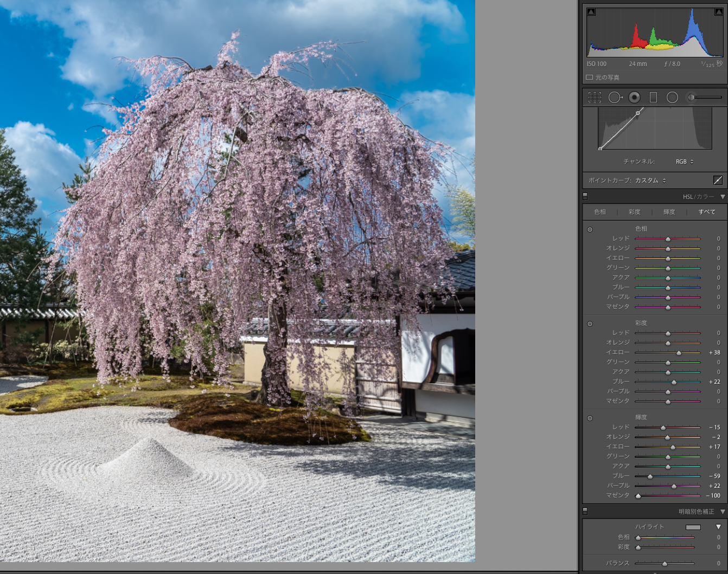Select the Red Eye Correction tool

coord(634,97)
